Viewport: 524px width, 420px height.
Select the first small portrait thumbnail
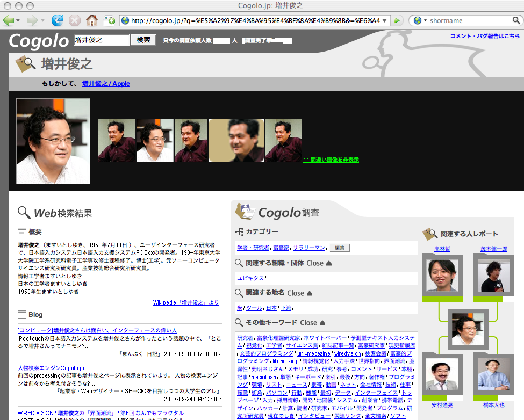click(x=117, y=140)
